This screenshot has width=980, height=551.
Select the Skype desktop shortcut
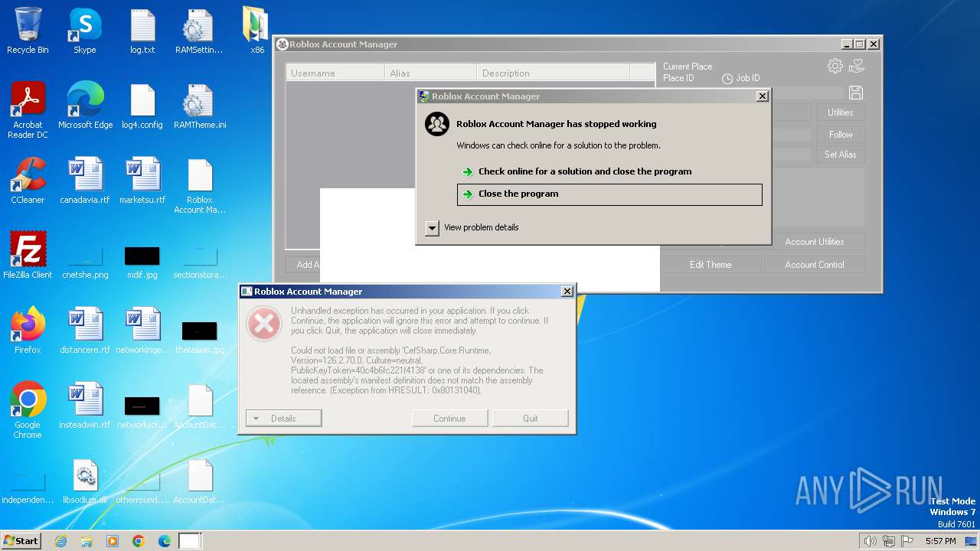(x=84, y=31)
